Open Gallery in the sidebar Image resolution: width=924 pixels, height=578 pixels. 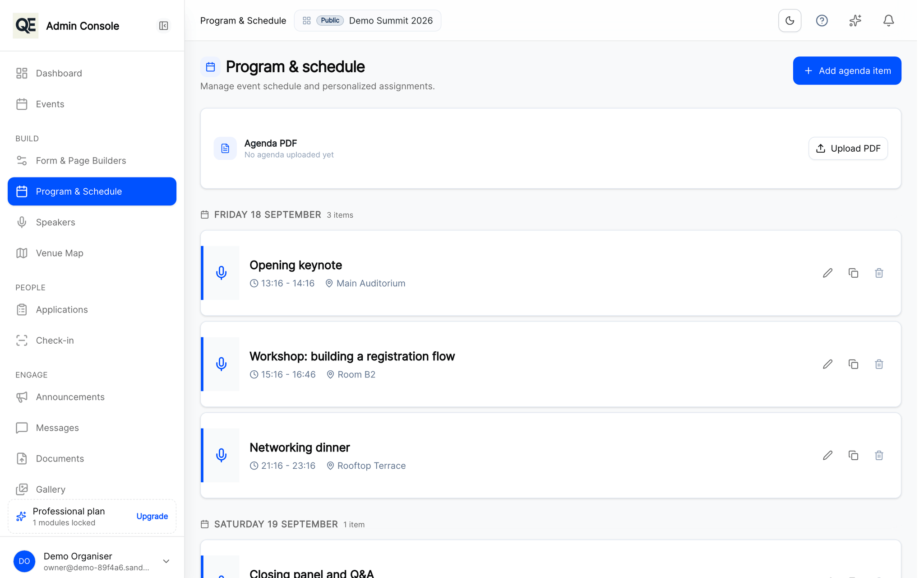pos(92,489)
